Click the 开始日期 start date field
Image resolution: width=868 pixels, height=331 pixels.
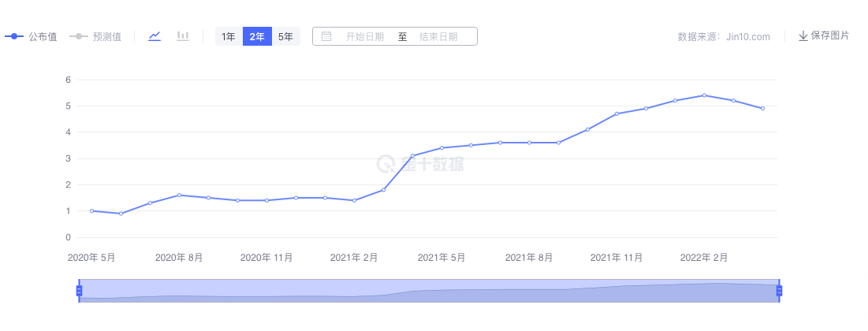[365, 36]
